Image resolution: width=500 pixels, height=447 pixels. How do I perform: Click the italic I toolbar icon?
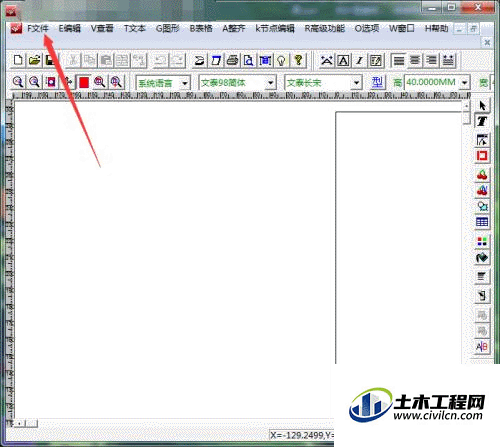point(359,61)
